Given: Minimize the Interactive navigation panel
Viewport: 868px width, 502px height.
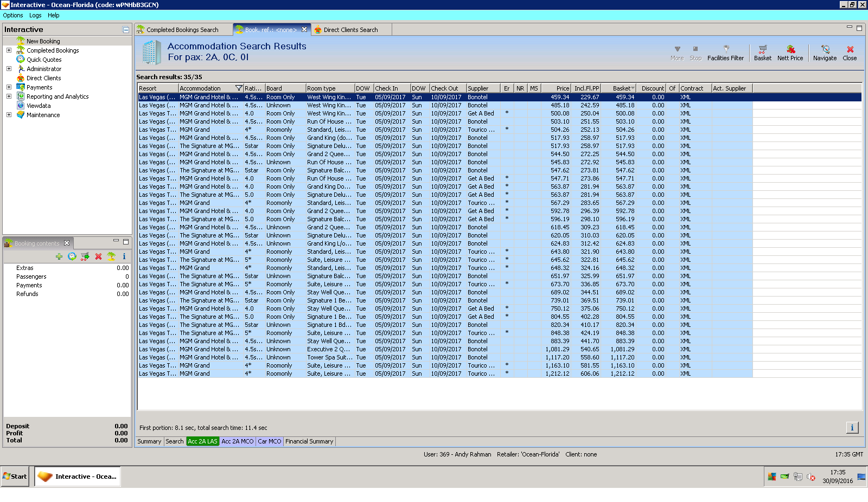Looking at the screenshot, I should (126, 30).
